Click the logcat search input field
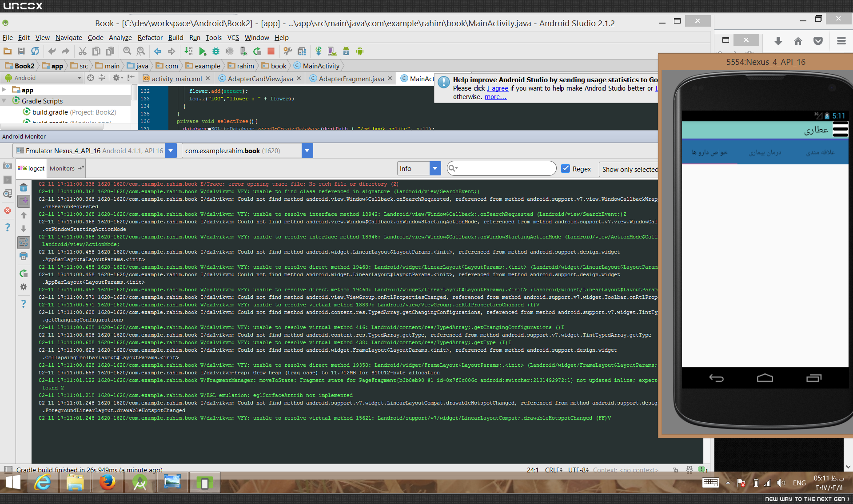This screenshot has height=504, width=853. 502,169
